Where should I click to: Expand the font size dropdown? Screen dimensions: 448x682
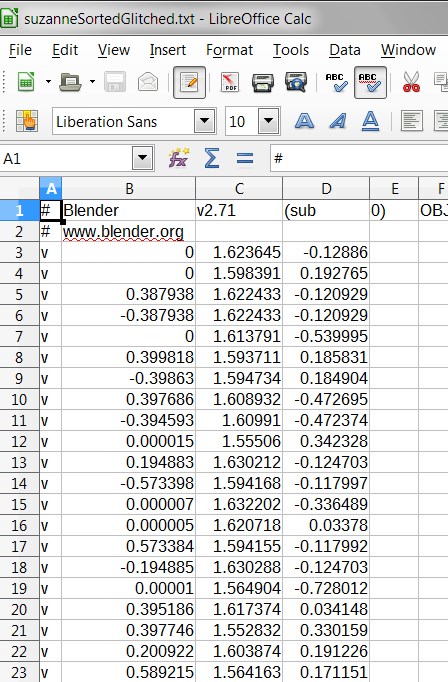[268, 121]
